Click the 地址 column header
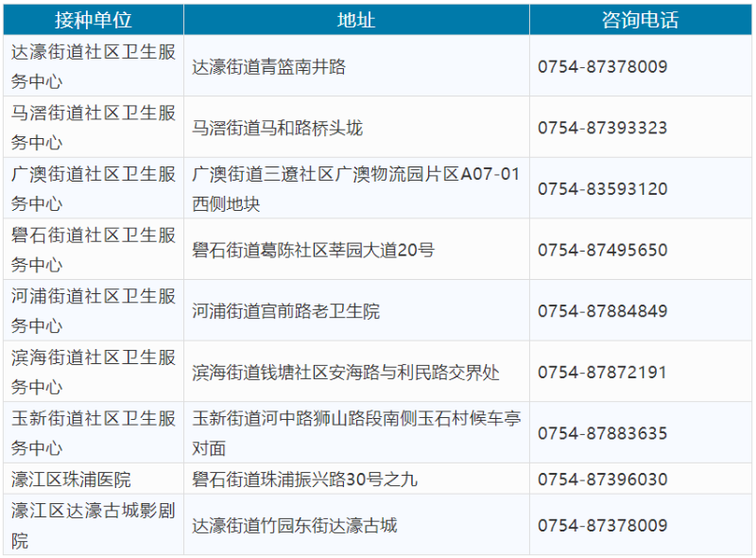 coord(355,20)
